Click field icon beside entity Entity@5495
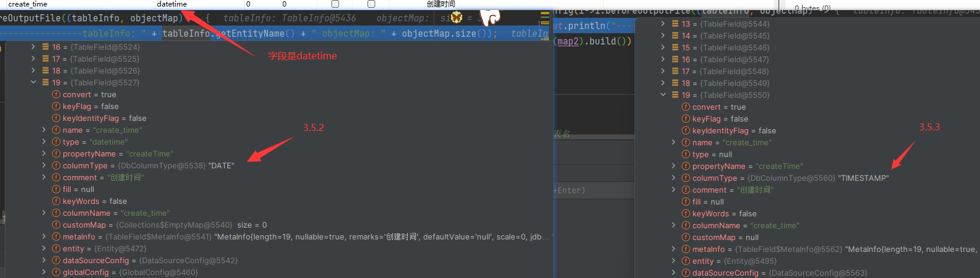This screenshot has height=278, width=980. pos(686,261)
